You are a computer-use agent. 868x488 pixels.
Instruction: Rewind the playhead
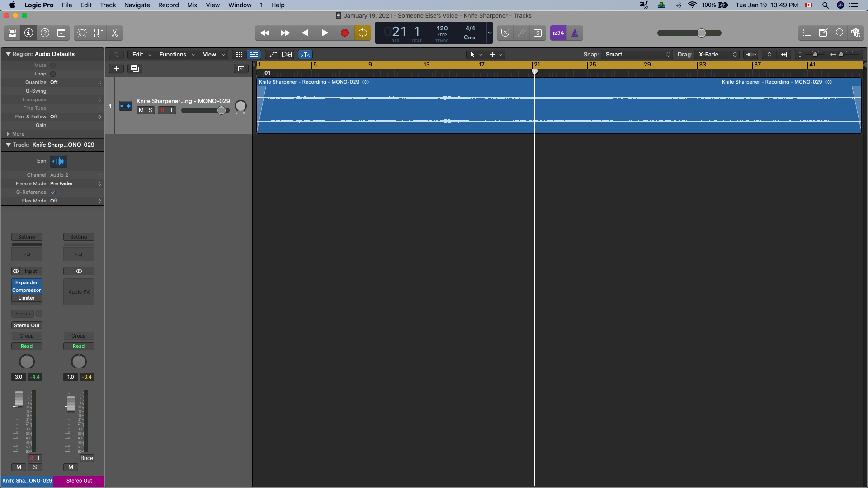click(265, 33)
